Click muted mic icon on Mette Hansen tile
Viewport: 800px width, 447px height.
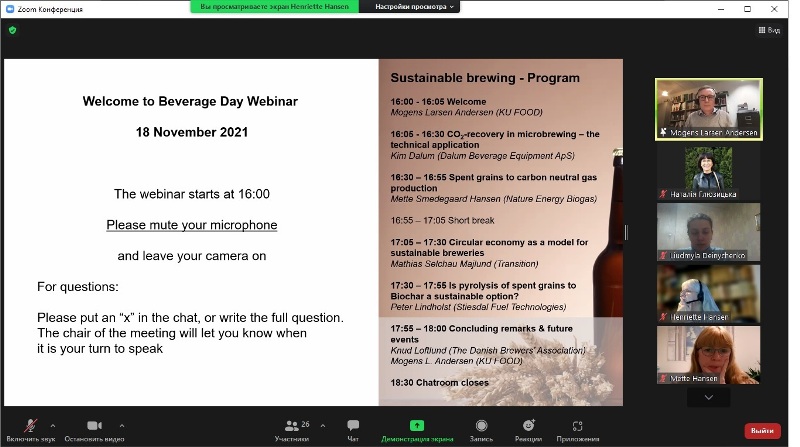point(663,378)
